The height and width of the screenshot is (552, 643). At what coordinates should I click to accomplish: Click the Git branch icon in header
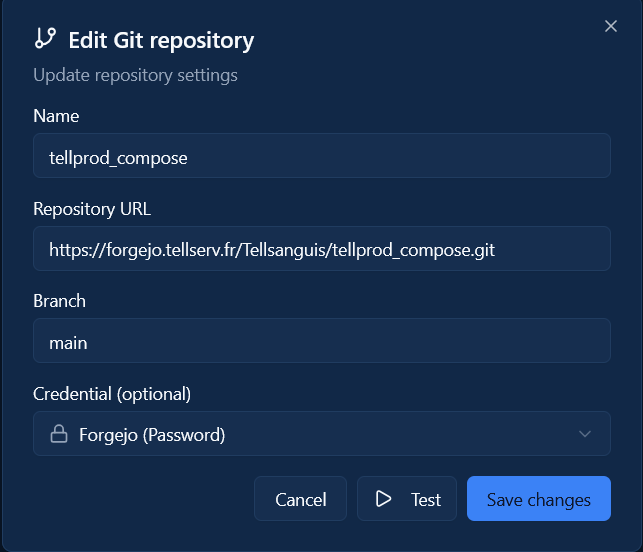click(45, 39)
